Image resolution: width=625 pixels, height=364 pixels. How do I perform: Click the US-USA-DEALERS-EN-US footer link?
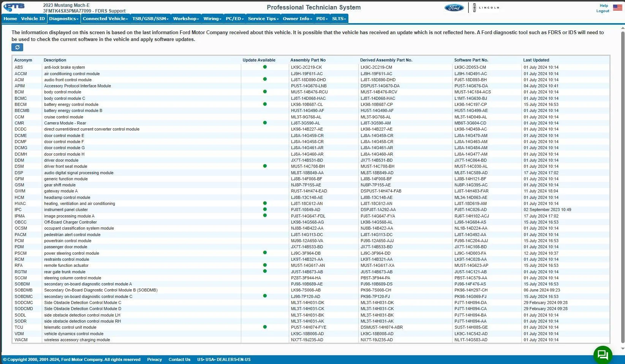[x=224, y=359]
